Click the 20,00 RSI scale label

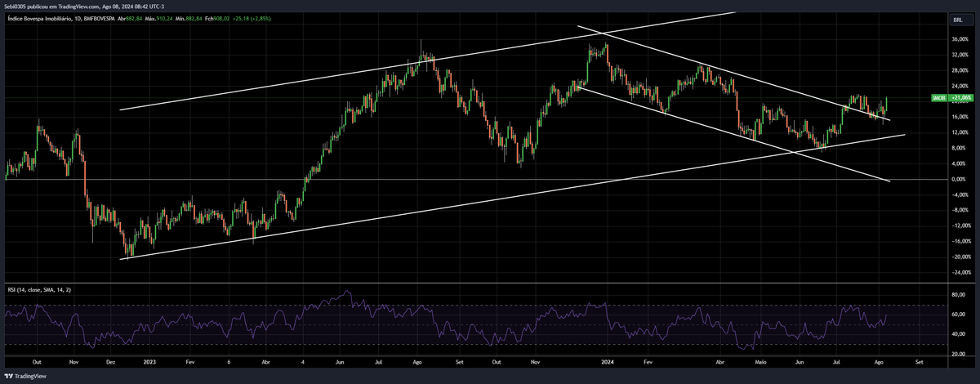958,354
